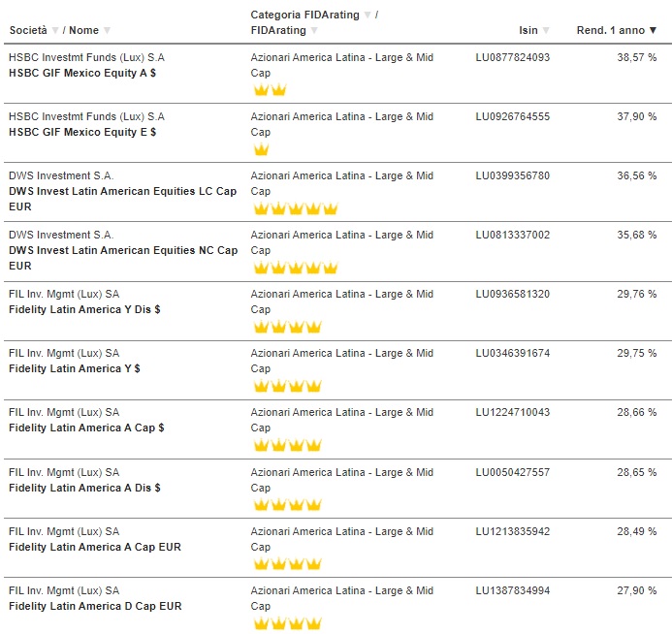Sort by FIDArating column arrow
Image resolution: width=672 pixels, height=634 pixels.
click(x=314, y=30)
